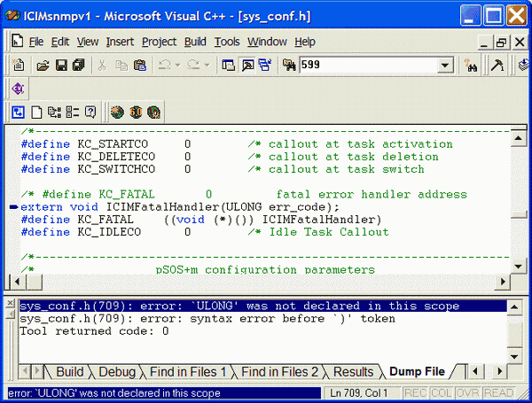Image resolution: width=532 pixels, height=403 pixels.
Task: Restore the sys_conf.h document window
Action: click(502, 43)
